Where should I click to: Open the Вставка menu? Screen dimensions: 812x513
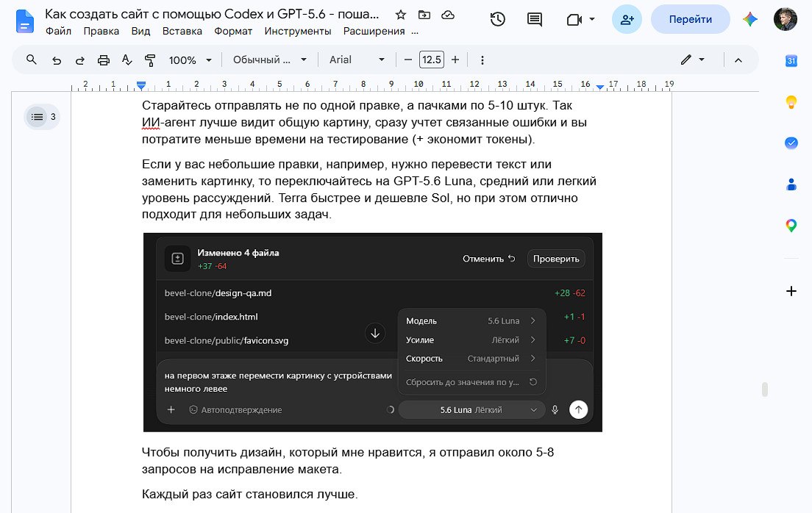(182, 31)
